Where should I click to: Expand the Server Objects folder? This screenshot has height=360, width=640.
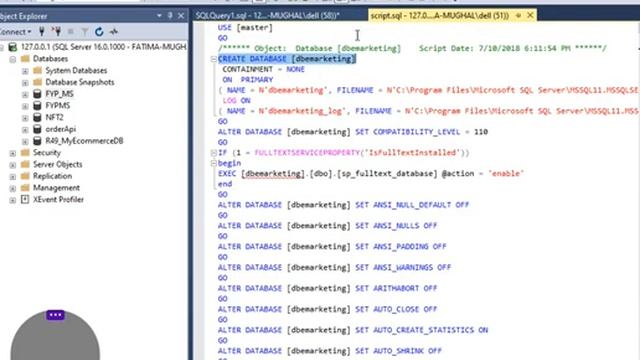[13, 165]
